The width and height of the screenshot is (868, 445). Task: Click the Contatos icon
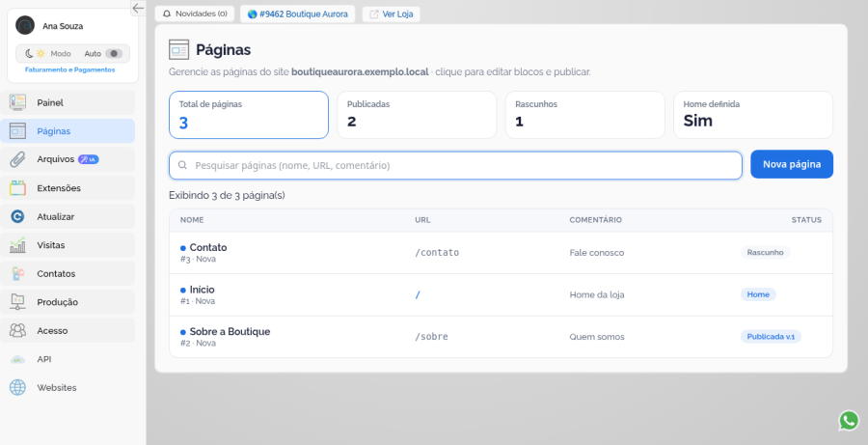click(17, 274)
